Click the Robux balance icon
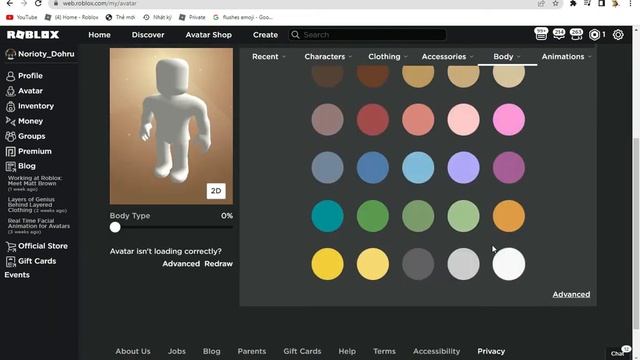The image size is (640, 360). [594, 35]
